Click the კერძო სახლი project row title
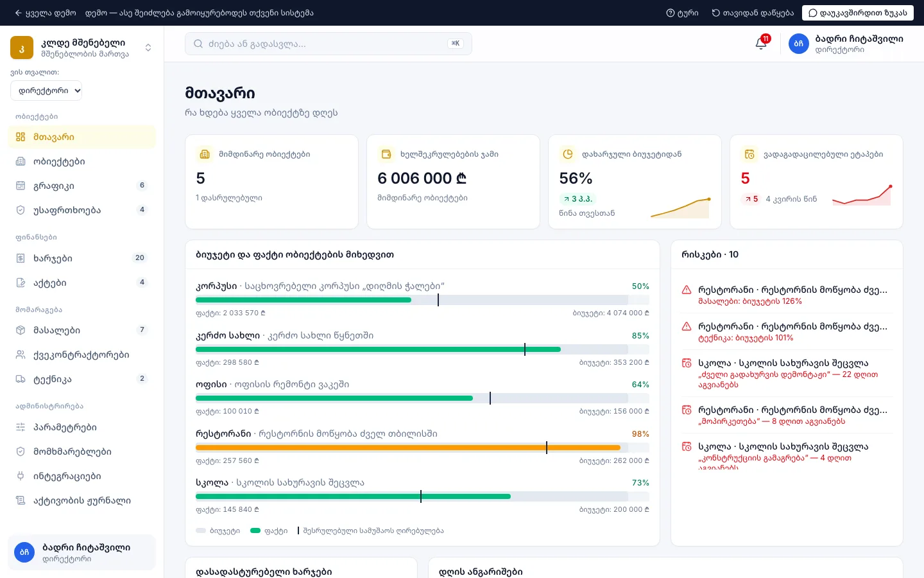Image resolution: width=924 pixels, height=578 pixels. (x=284, y=335)
